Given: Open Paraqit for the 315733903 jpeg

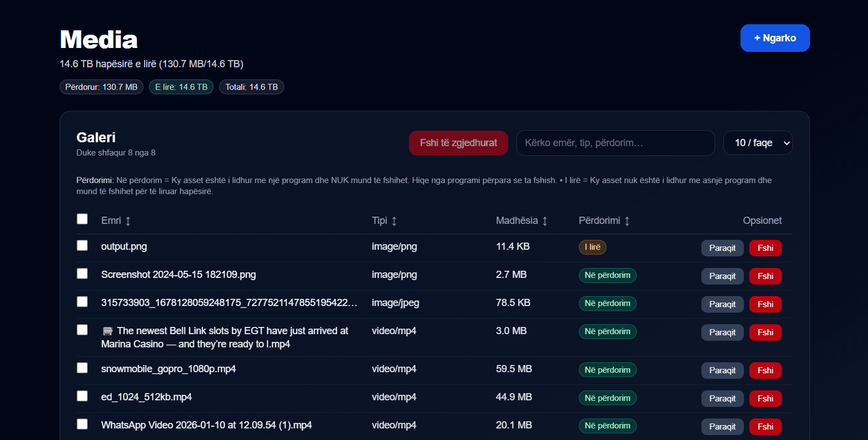Looking at the screenshot, I should tap(722, 304).
